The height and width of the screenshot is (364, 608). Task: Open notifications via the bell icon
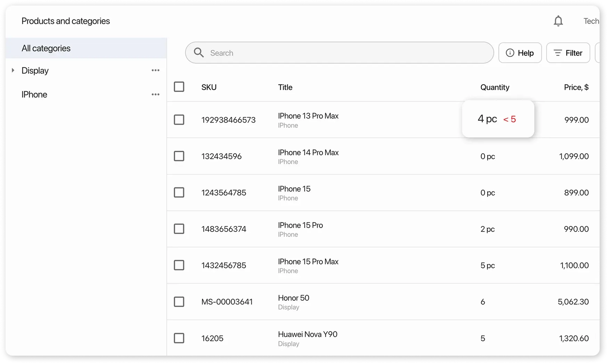pos(558,20)
